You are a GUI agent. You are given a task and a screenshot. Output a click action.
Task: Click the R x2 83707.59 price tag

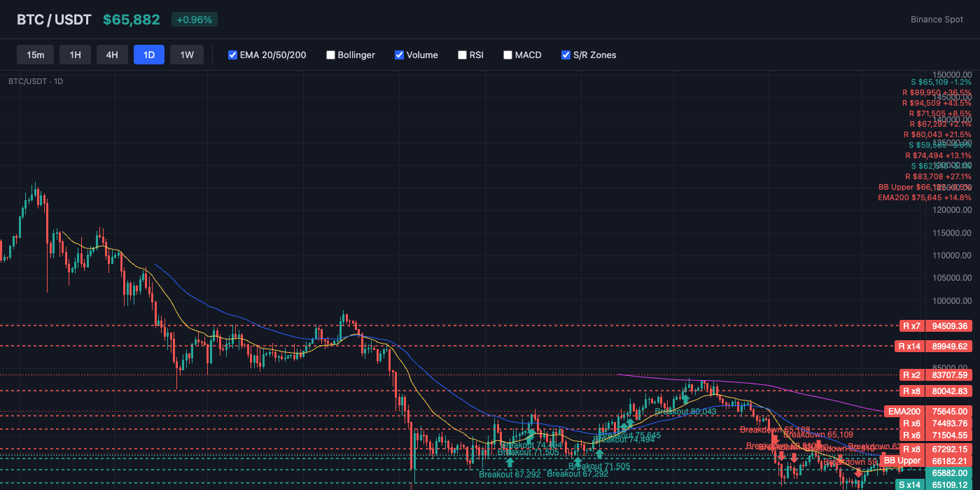(937, 374)
